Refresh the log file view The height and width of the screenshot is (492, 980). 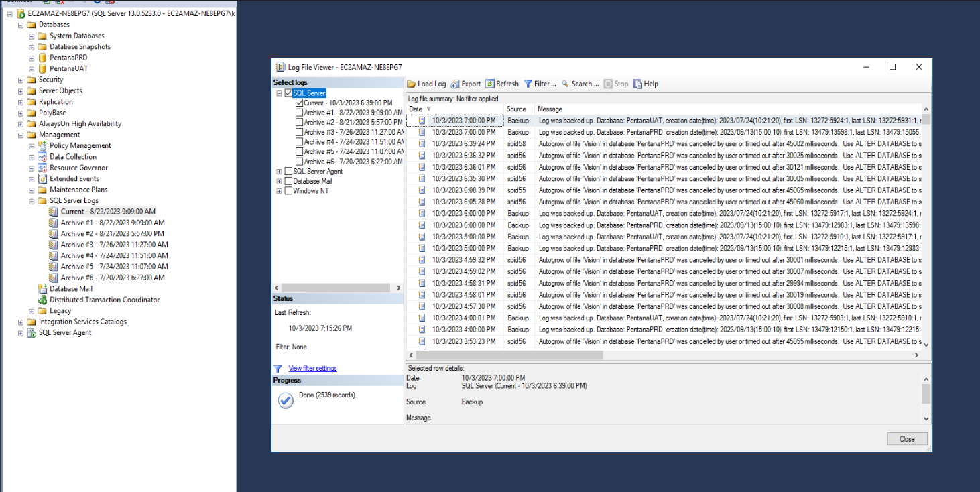coord(502,83)
